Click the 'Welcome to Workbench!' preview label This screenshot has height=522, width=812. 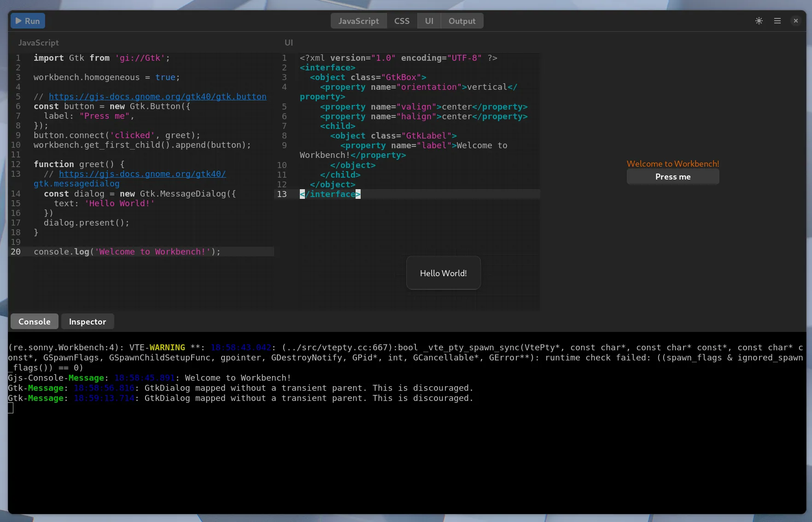coord(672,164)
